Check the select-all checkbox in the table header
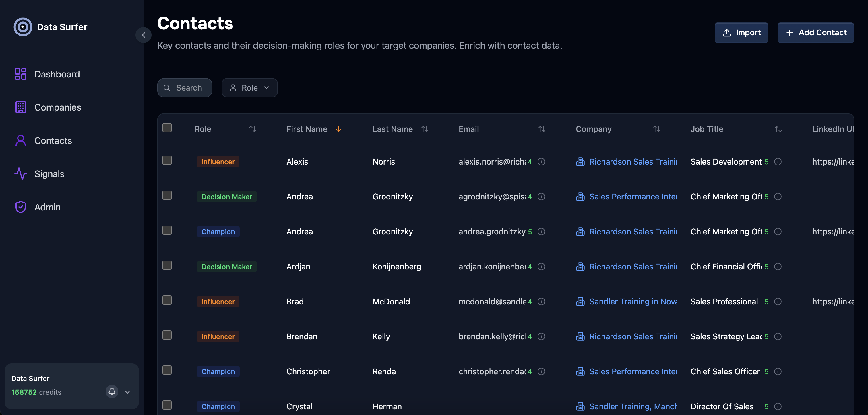This screenshot has height=415, width=868. 167,127
